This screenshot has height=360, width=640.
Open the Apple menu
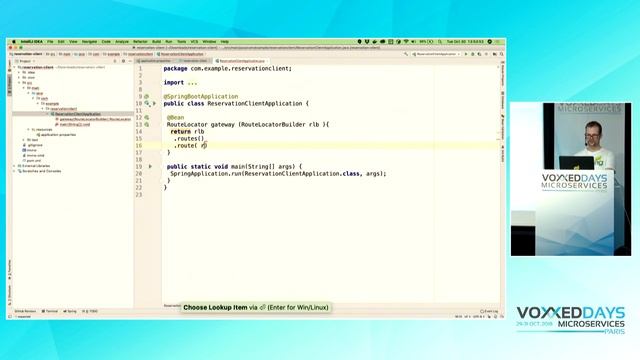pyautogui.click(x=14, y=42)
